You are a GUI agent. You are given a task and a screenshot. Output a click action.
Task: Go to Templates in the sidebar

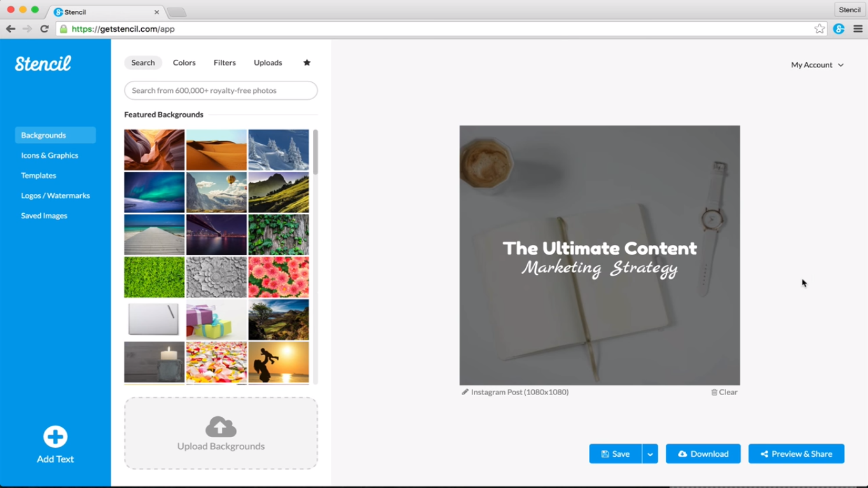coord(39,176)
